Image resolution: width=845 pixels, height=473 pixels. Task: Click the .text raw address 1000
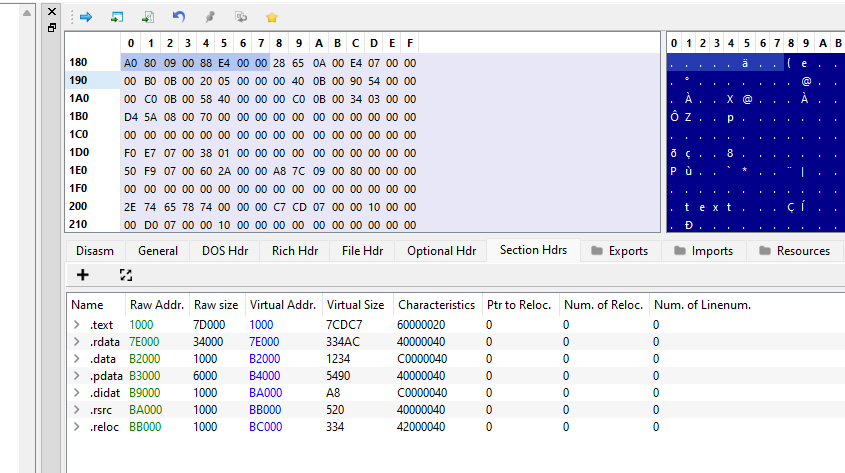[141, 325]
